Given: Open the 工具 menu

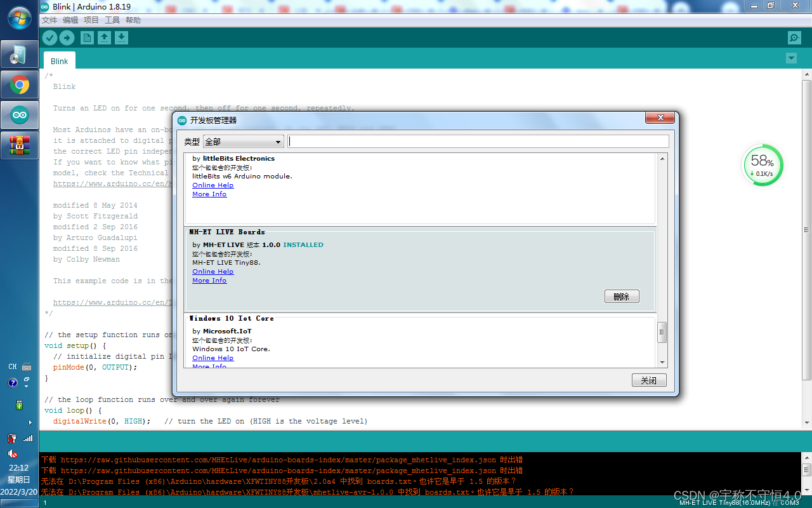Looking at the screenshot, I should click(112, 20).
